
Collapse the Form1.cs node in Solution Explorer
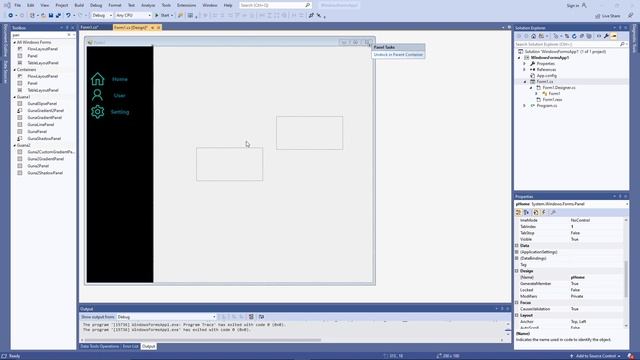pos(525,82)
